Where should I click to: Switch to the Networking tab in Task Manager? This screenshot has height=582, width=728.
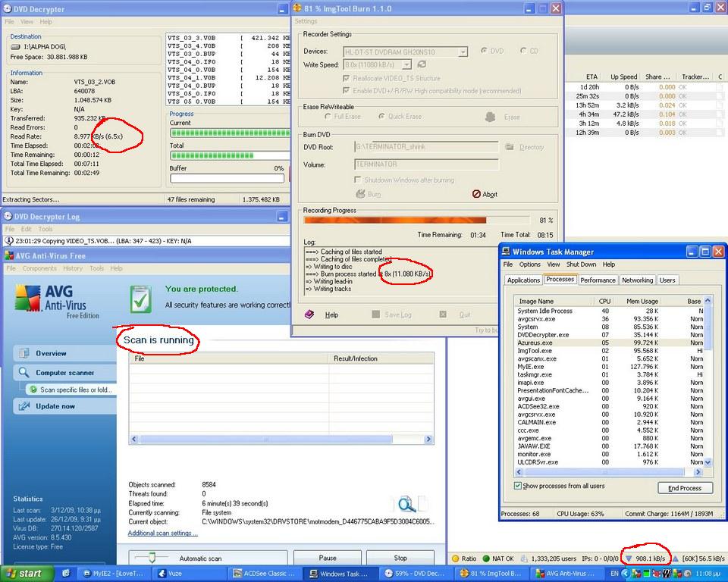[x=638, y=280]
